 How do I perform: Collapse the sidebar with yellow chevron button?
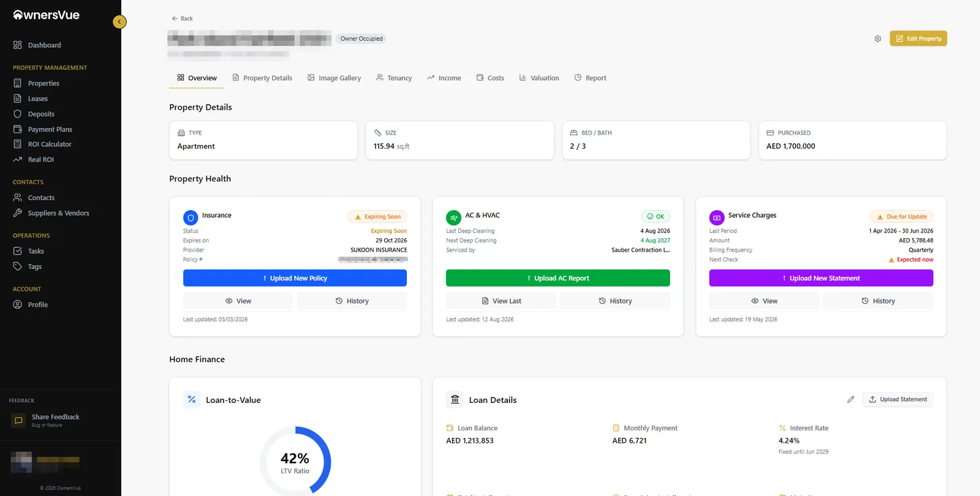[x=119, y=22]
